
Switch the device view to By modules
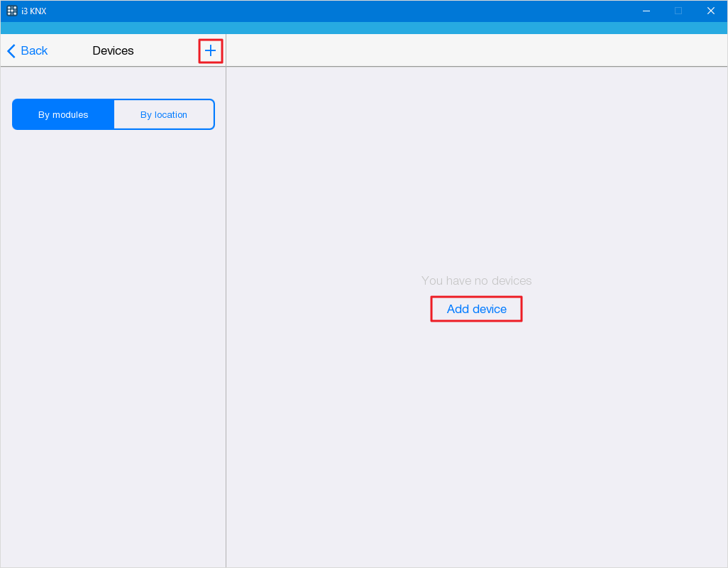(63, 114)
